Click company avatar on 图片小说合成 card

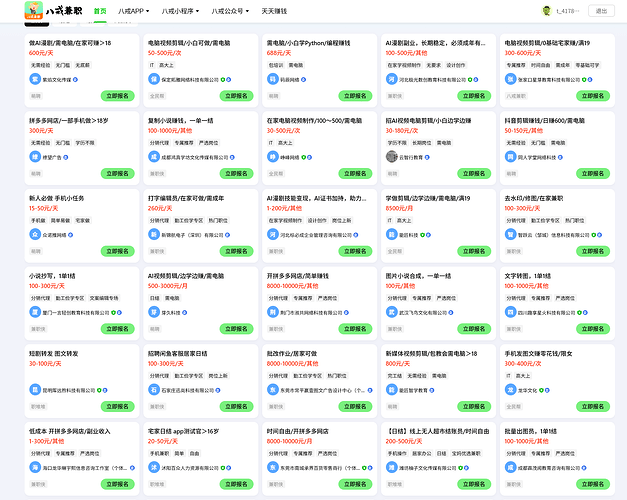pyautogui.click(x=391, y=312)
